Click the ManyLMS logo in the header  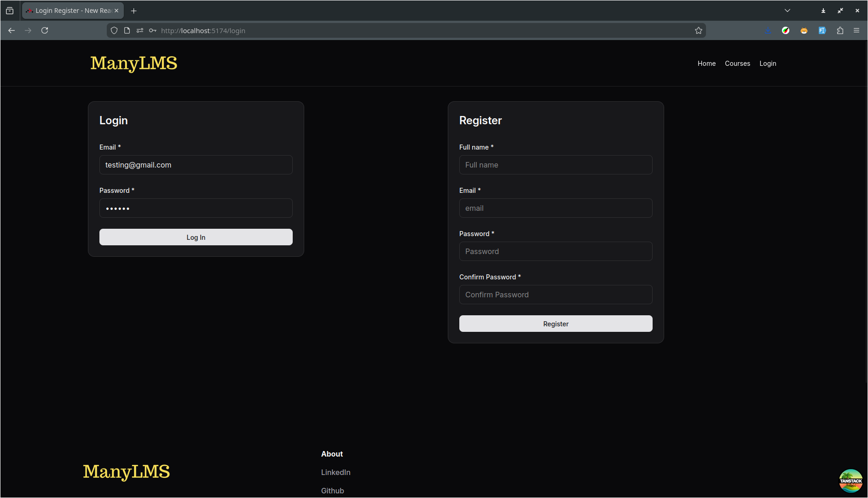click(x=133, y=64)
